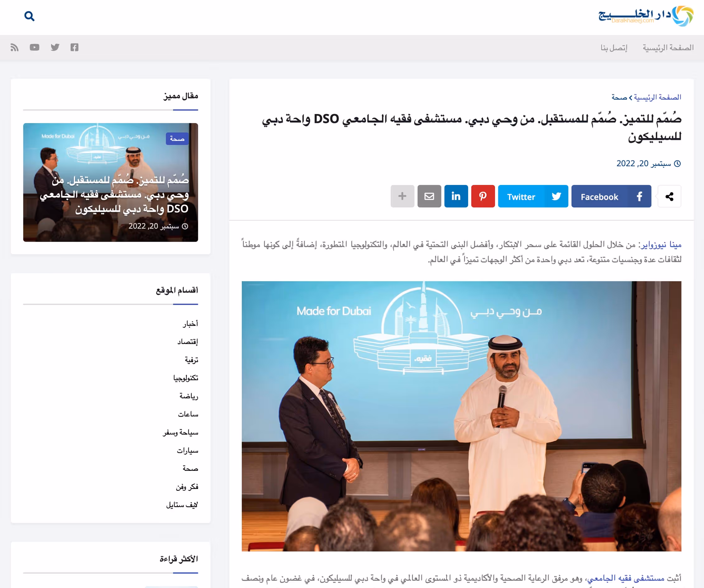Open the RSS feed icon
Image resolution: width=704 pixels, height=588 pixels.
[x=14, y=47]
